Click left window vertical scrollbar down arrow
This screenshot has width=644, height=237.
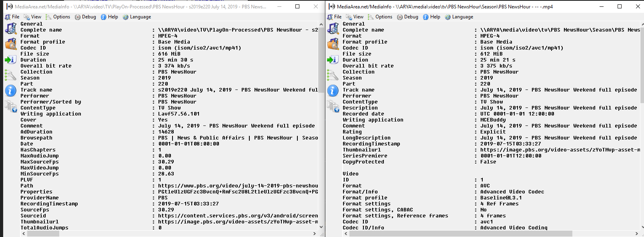(321, 227)
